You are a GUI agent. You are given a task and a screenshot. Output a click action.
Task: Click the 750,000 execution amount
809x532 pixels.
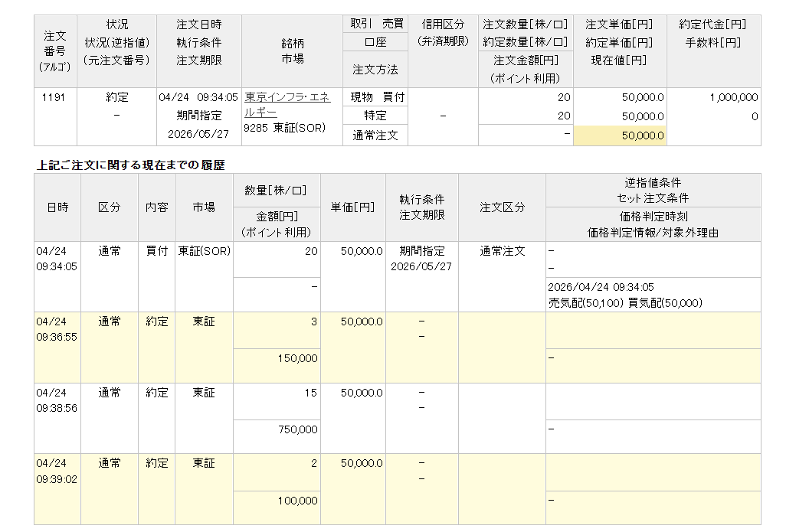[298, 429]
